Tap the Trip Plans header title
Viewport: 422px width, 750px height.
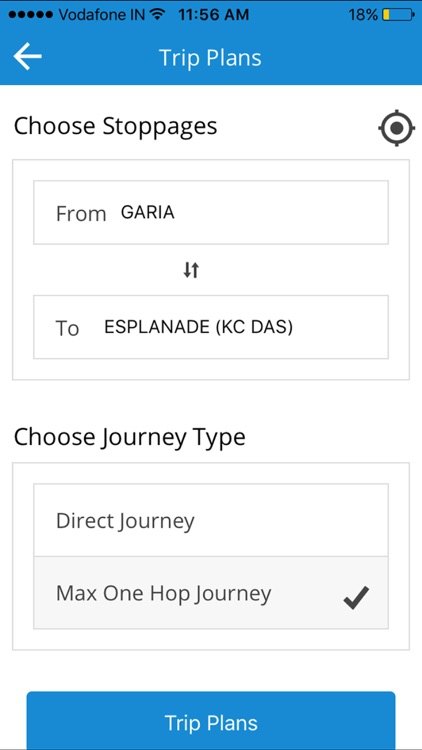tap(211, 58)
